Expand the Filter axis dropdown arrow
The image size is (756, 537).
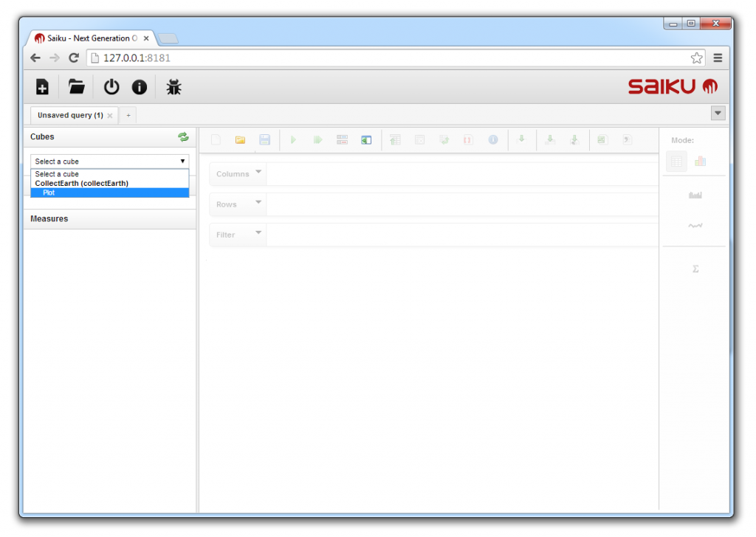(258, 232)
